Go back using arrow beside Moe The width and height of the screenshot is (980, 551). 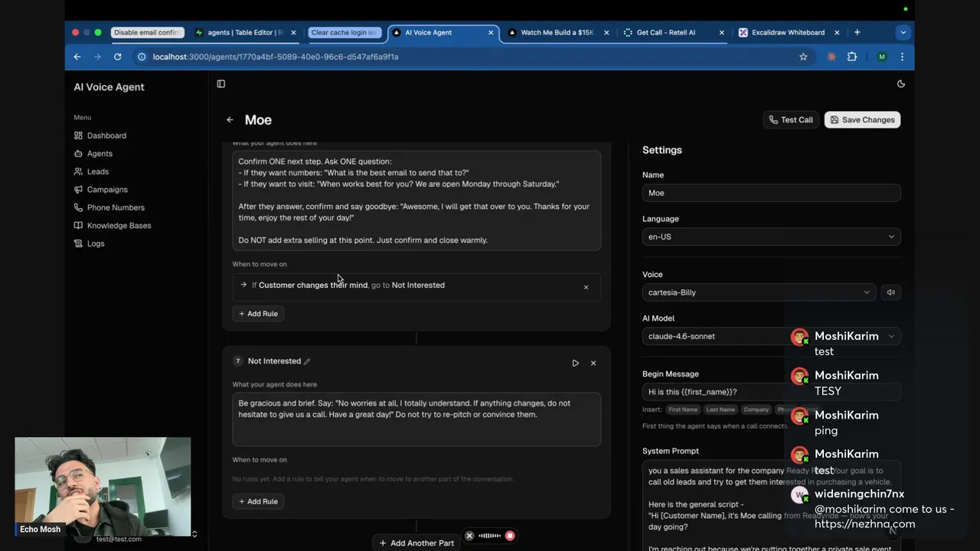coord(230,120)
